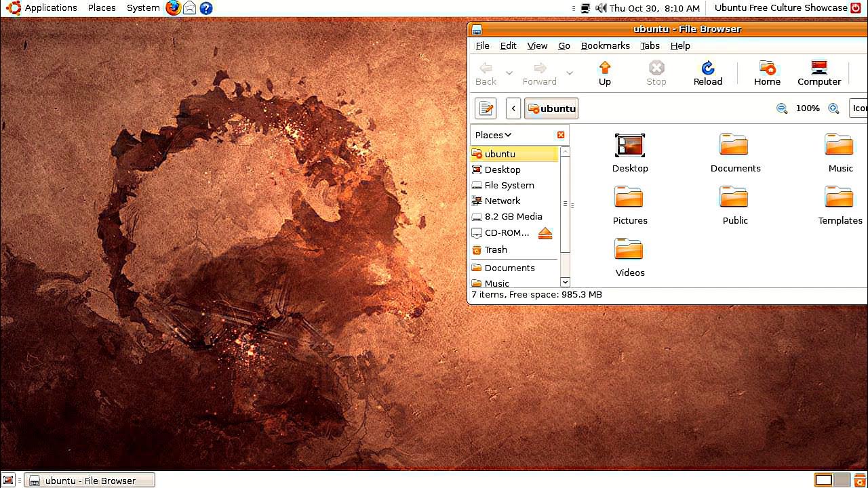This screenshot has height=488, width=868.
Task: Open the Places side pane dropdown
Action: (493, 135)
